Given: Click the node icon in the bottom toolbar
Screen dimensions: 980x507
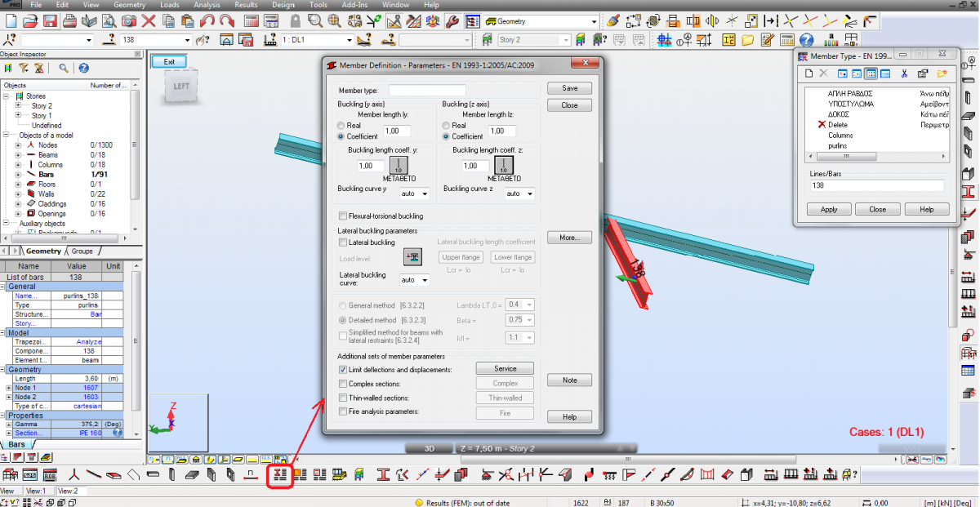Looking at the screenshot, I should (75, 474).
